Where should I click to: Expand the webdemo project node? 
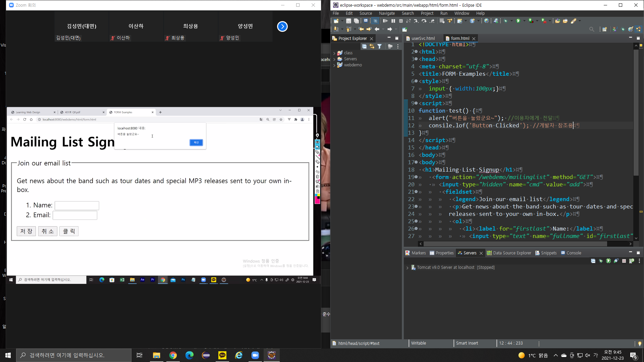click(x=334, y=65)
